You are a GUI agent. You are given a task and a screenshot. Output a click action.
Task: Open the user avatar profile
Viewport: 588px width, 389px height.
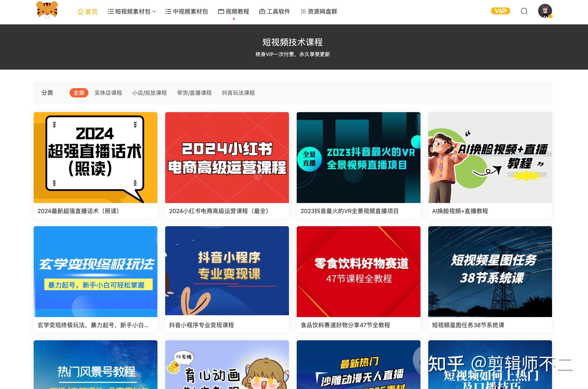tap(545, 11)
